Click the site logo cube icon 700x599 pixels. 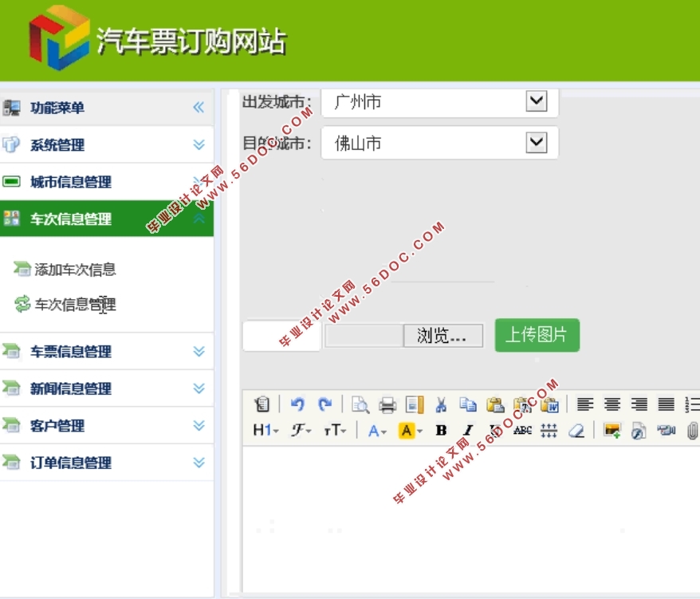tap(59, 37)
